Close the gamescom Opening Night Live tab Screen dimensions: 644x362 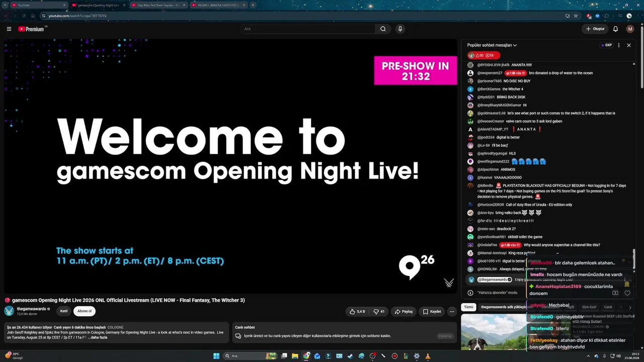(124, 5)
